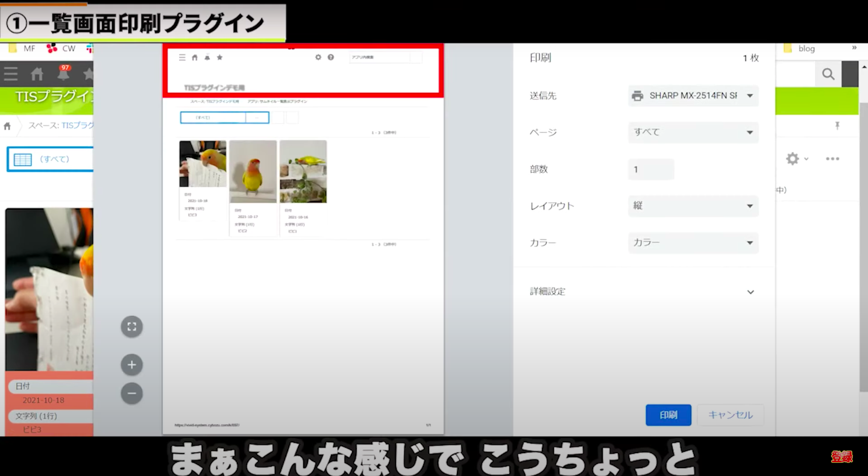Open the ページ dropdown set to すべて
868x476 pixels.
click(693, 133)
